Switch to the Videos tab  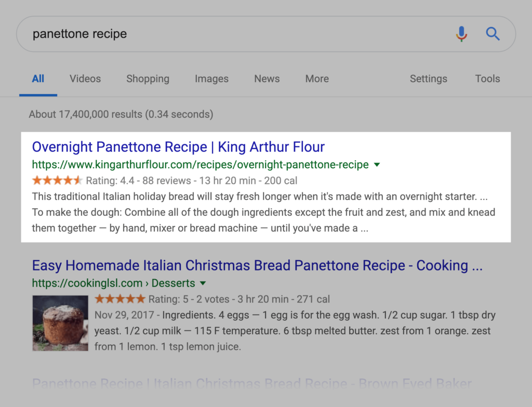tap(85, 79)
